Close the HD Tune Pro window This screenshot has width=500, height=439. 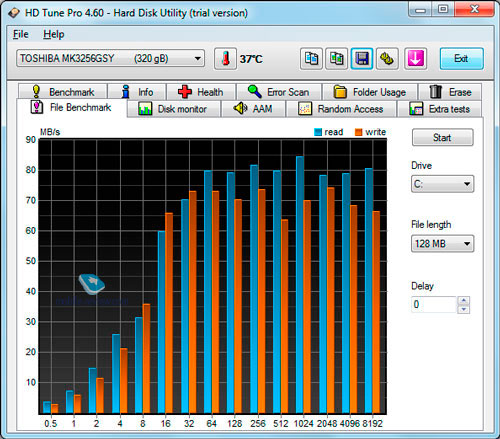(474, 9)
